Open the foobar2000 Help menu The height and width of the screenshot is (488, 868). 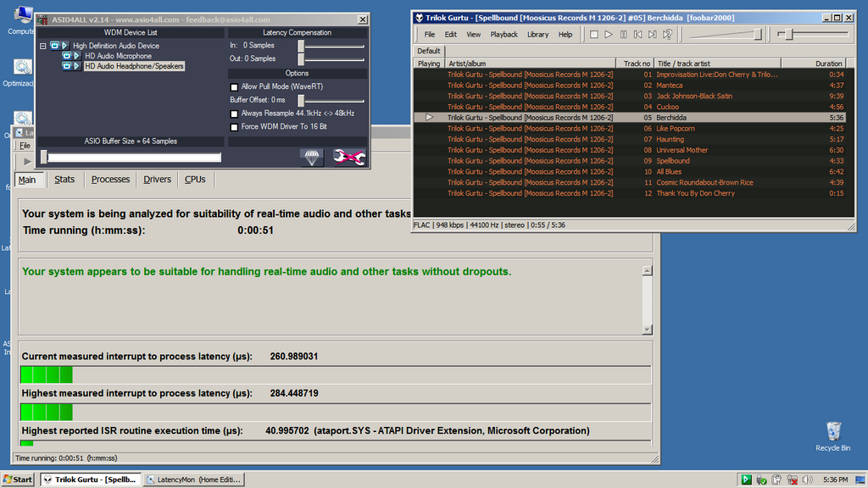click(x=565, y=34)
